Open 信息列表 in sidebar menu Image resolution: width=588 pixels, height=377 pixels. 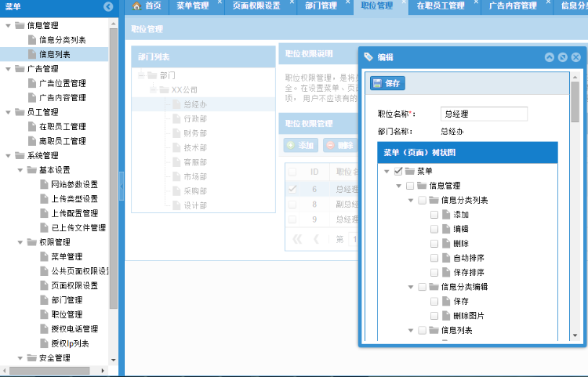point(54,54)
